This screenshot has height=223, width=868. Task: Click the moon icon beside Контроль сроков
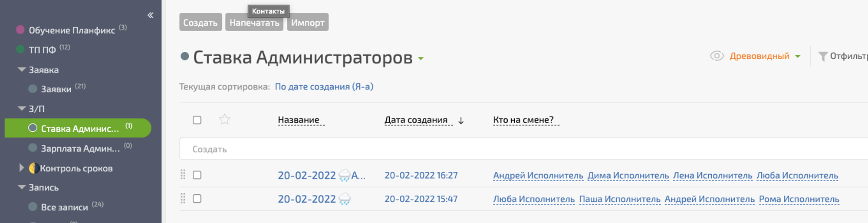point(34,168)
